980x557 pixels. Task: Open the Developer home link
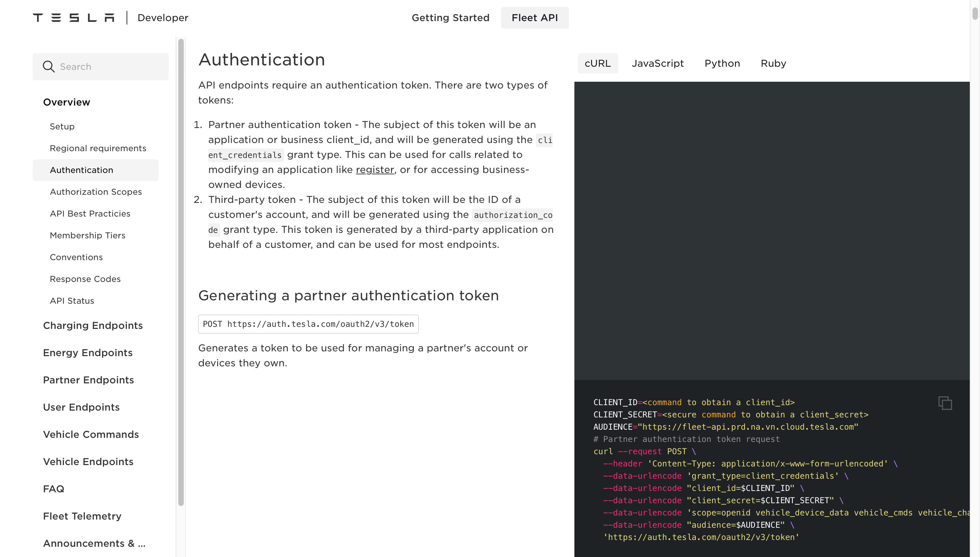[x=163, y=18]
